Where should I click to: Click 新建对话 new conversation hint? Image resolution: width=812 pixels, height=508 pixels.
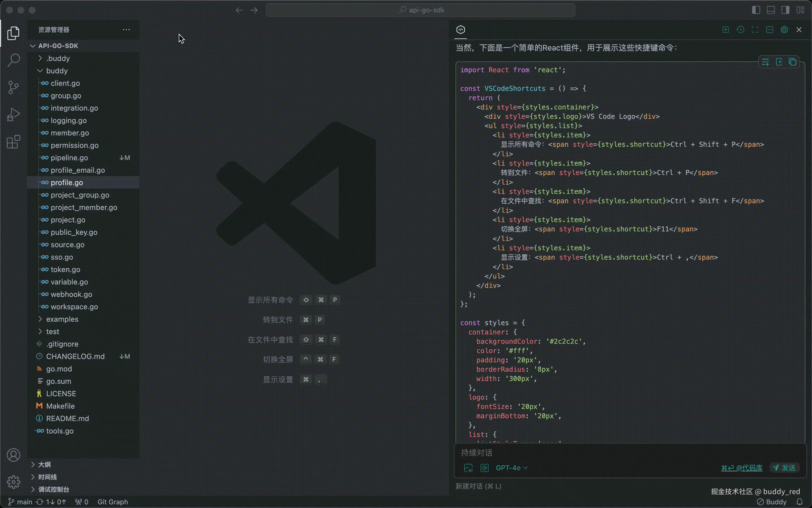(478, 486)
